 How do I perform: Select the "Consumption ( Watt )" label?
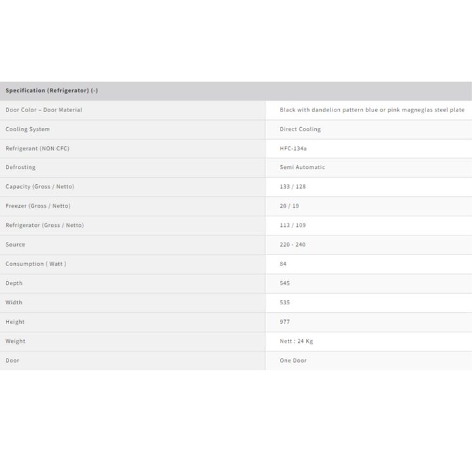click(36, 264)
